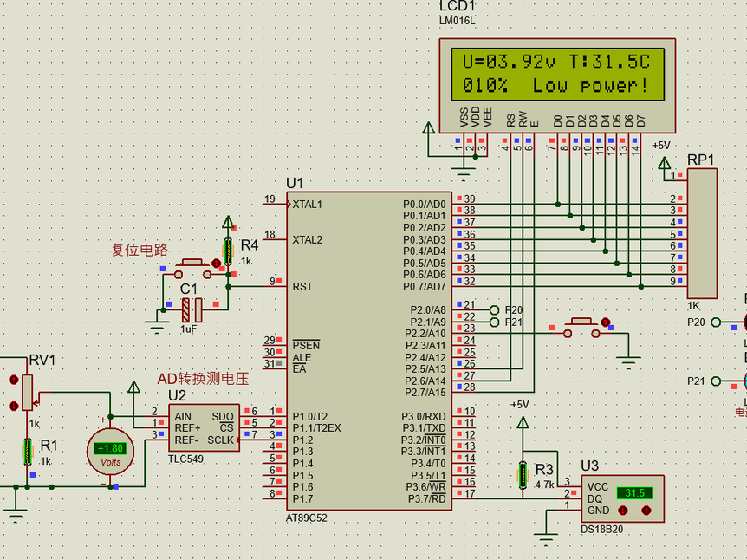The width and height of the screenshot is (747, 560).
Task: Click the 'XTAL1' pin label on U1
Action: [308, 205]
